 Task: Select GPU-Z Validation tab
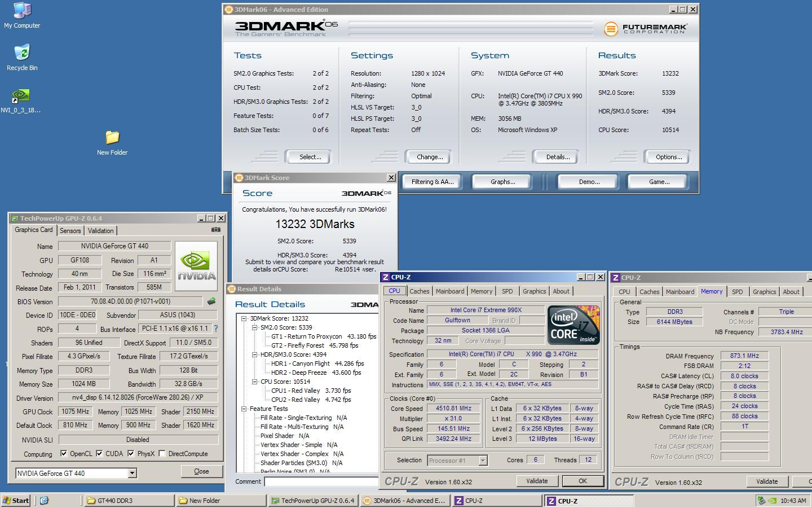click(x=101, y=230)
